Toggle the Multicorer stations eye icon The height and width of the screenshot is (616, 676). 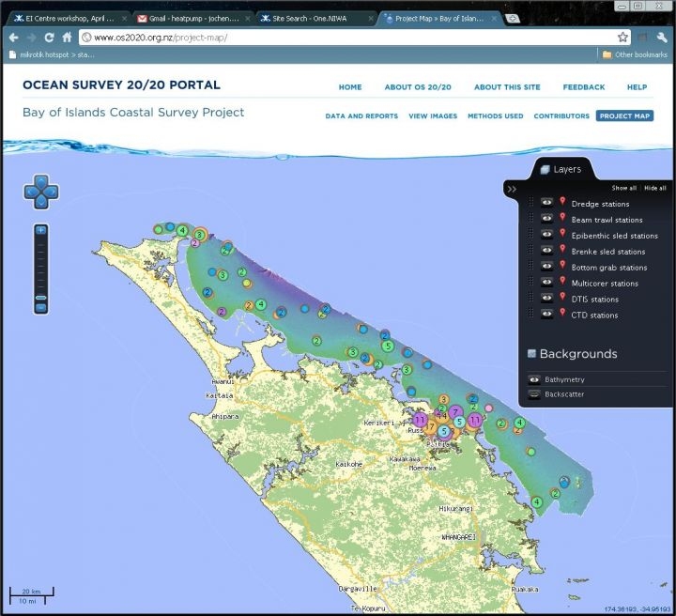click(x=546, y=283)
